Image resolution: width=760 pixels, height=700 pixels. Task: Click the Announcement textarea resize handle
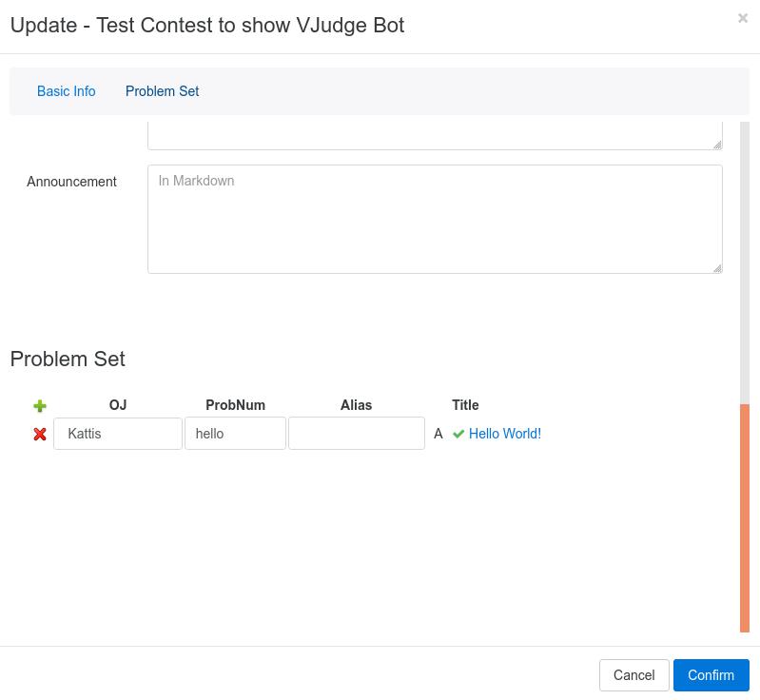pos(717,268)
